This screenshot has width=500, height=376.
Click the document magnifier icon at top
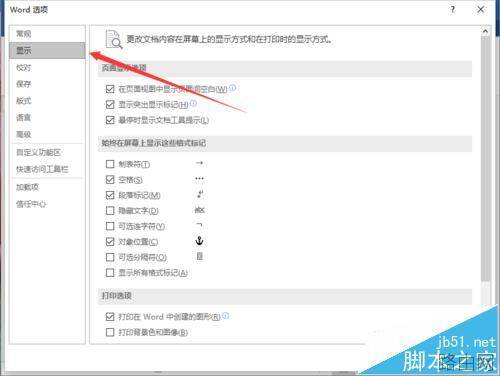click(114, 40)
